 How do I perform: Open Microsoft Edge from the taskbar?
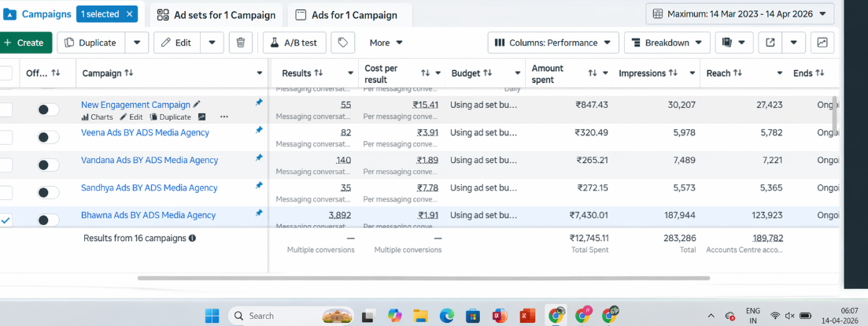pyautogui.click(x=446, y=316)
